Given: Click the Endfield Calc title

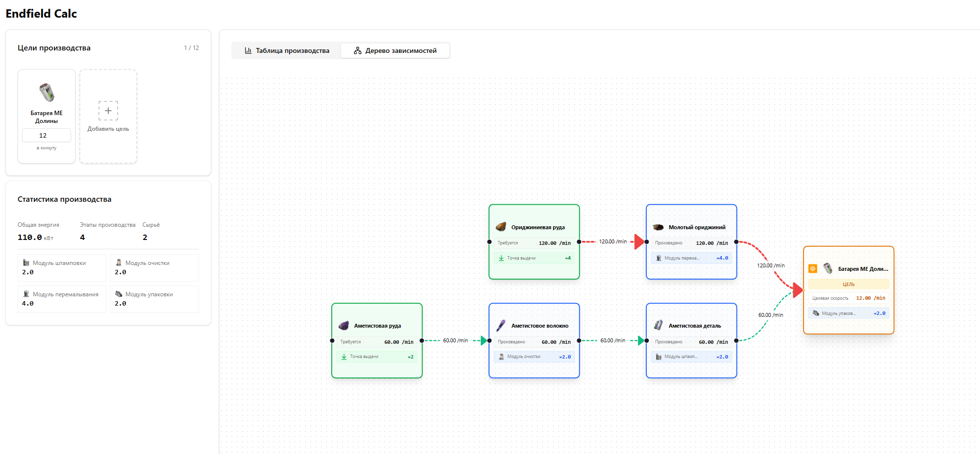Looking at the screenshot, I should (41, 14).
